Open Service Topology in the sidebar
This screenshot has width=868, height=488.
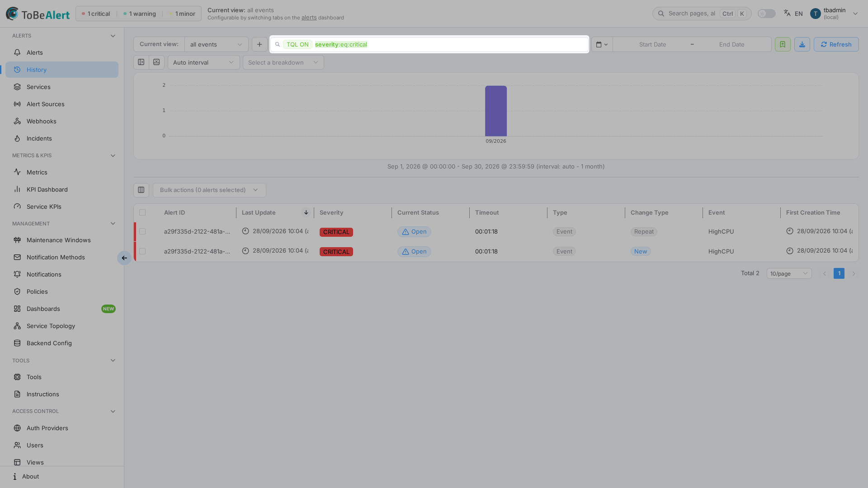(x=62, y=326)
